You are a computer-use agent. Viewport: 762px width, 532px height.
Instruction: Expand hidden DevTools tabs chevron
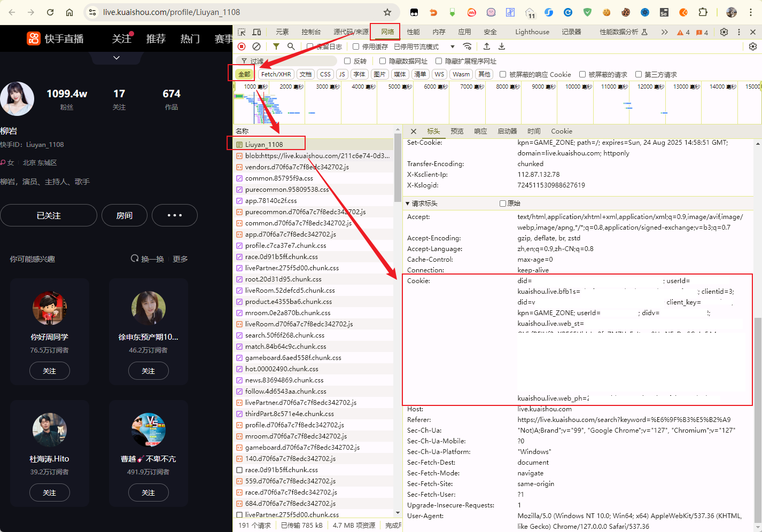[664, 32]
